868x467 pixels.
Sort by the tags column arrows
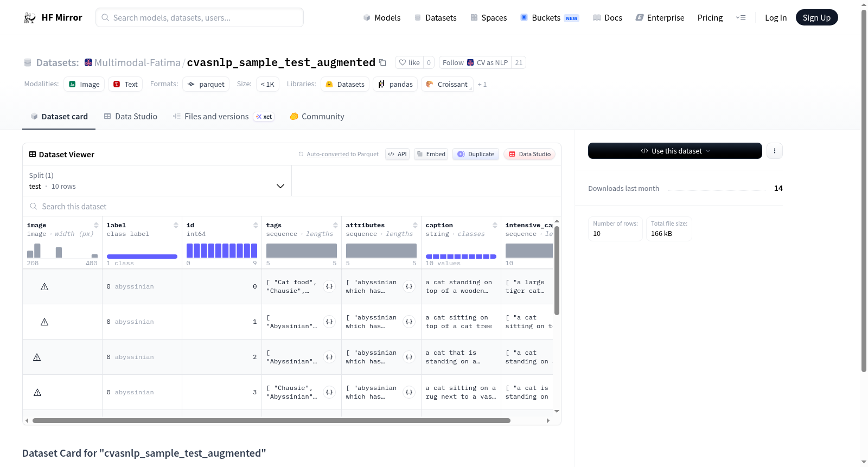pyautogui.click(x=335, y=225)
